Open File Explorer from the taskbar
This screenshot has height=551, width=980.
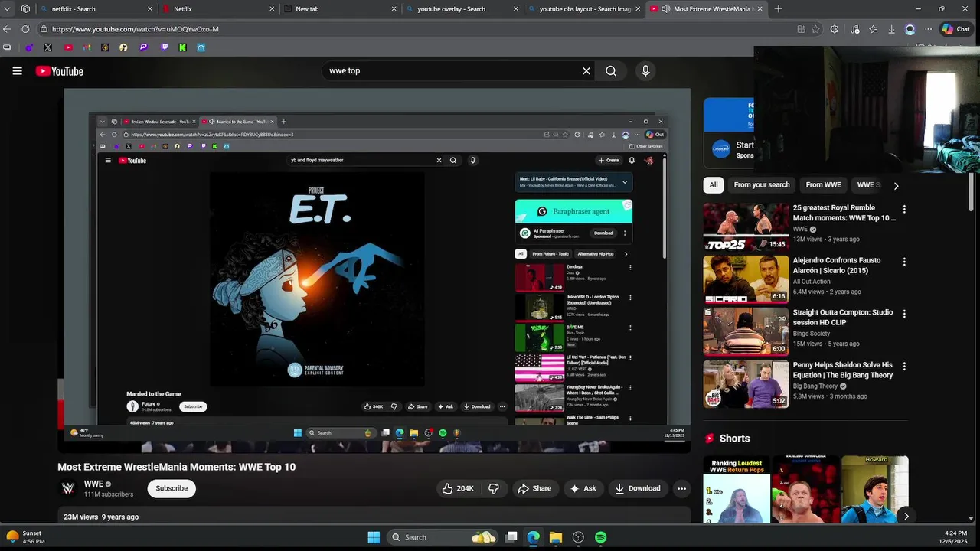[555, 537]
